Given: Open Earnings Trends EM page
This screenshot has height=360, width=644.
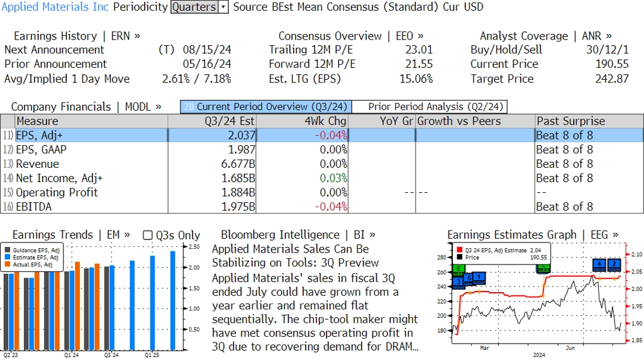Looking at the screenshot, I should 72,235.
